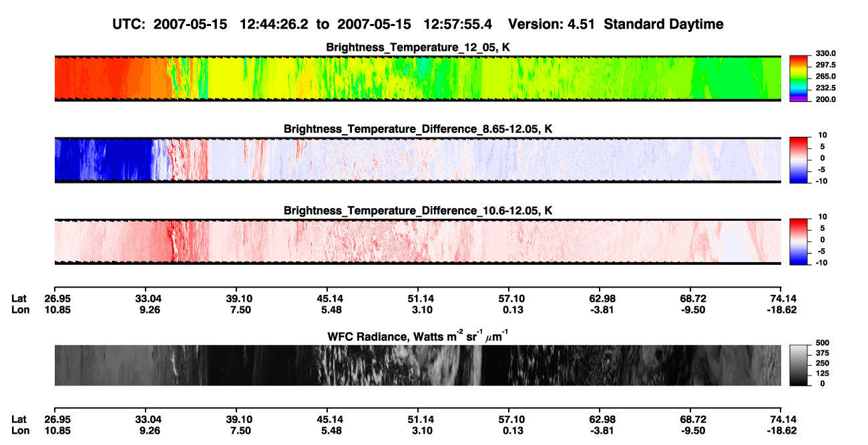Viewport: 868px width, 445px height.
Task: Click the Version: 4.51 text
Action: coord(552,24)
